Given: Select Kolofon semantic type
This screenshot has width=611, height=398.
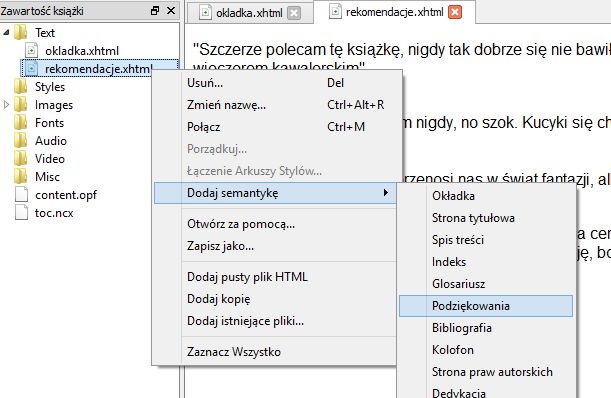Looking at the screenshot, I should click(x=486, y=350).
